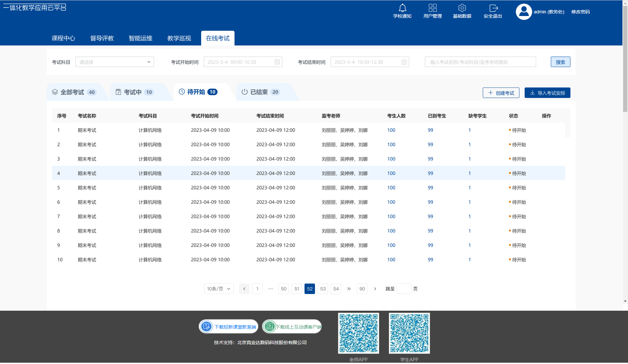Go to previous page arrow
This screenshot has width=628, height=364.
244,289
